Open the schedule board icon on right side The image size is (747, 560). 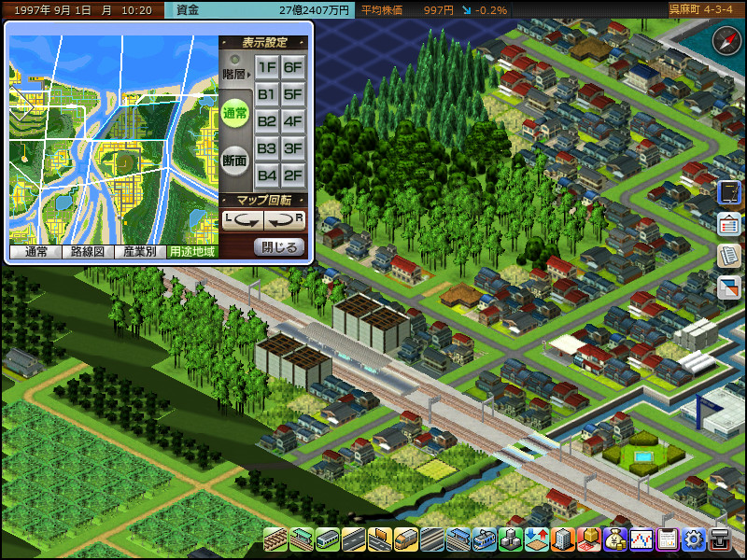729,224
